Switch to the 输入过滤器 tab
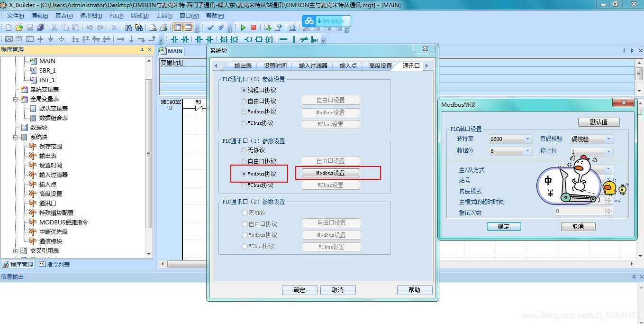The height and width of the screenshot is (324, 644). (x=313, y=66)
